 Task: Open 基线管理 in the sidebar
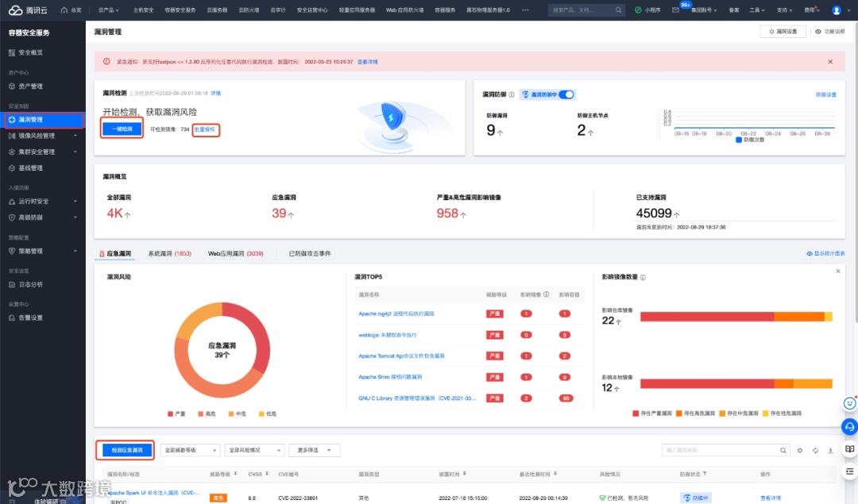(x=31, y=168)
